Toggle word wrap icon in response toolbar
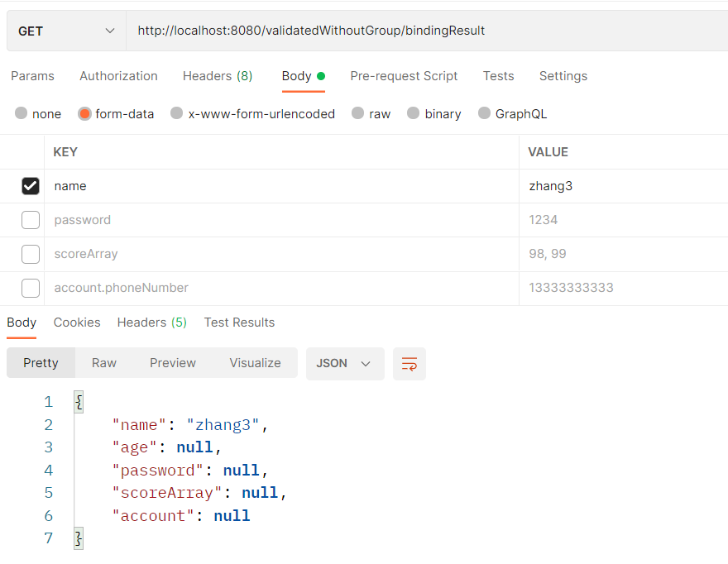The image size is (728, 564). pos(409,364)
